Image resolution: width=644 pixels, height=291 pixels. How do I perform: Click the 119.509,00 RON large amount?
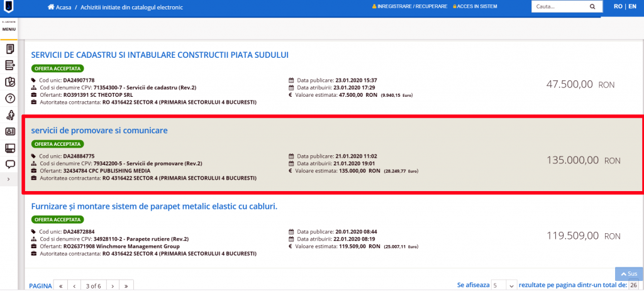pos(583,236)
